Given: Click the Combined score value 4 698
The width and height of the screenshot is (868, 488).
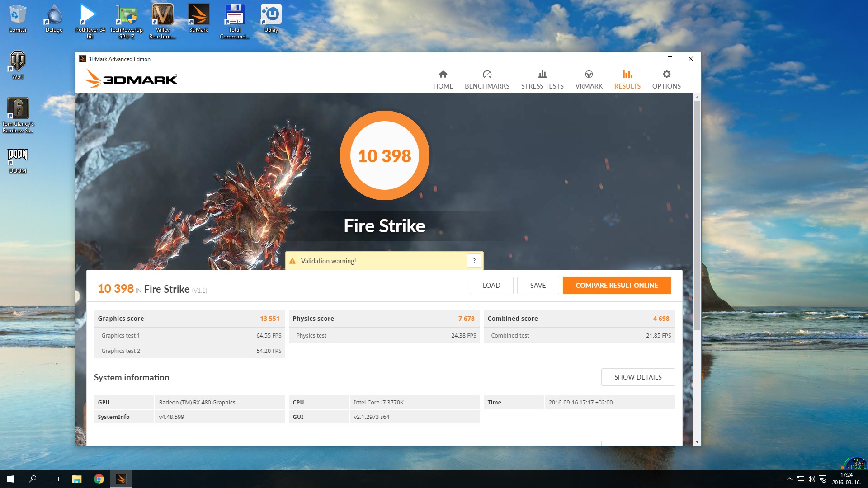Looking at the screenshot, I should coord(661,319).
